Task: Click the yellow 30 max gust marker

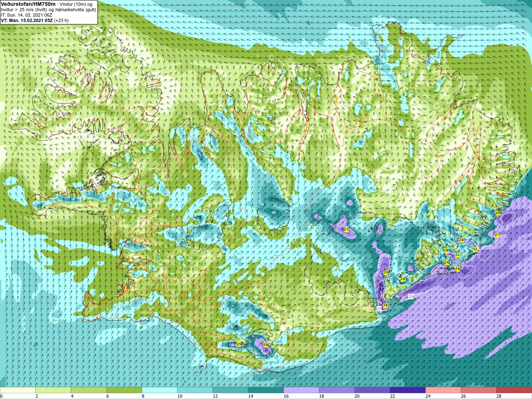Action: 386,273
